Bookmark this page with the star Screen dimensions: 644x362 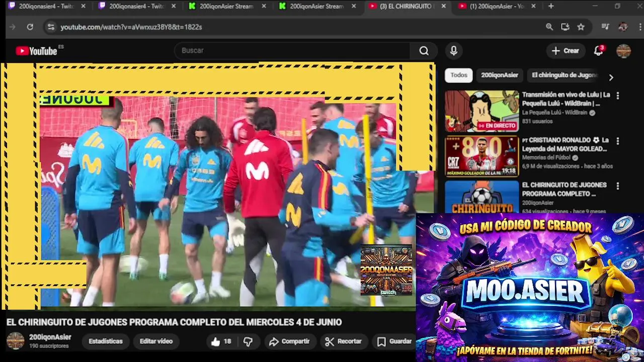click(581, 27)
